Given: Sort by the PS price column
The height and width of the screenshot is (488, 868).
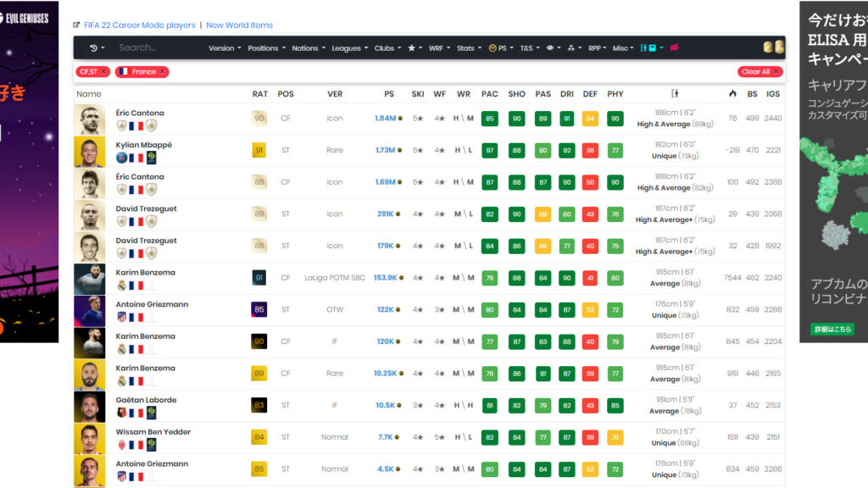Looking at the screenshot, I should click(x=389, y=94).
